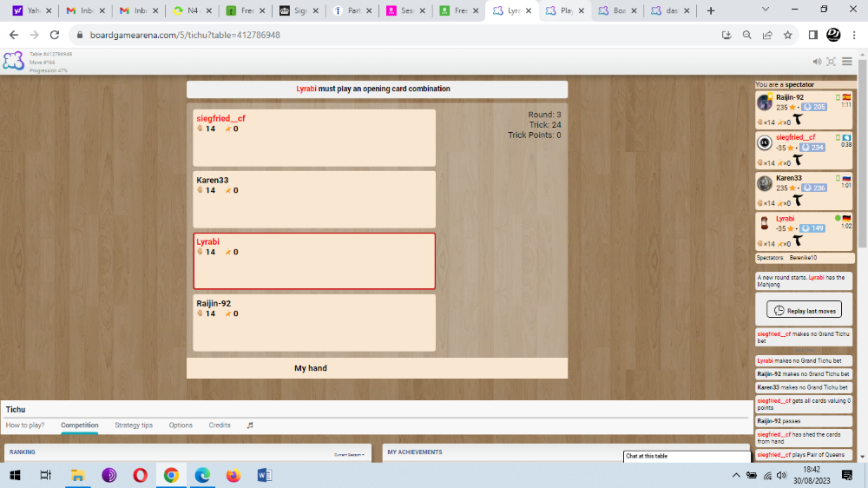The width and height of the screenshot is (868, 488).
Task: Open the Board Game Arena logo home
Action: (13, 61)
